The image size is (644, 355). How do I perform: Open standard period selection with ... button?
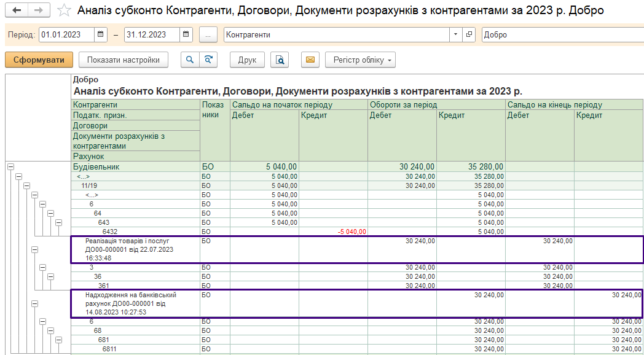click(x=208, y=35)
